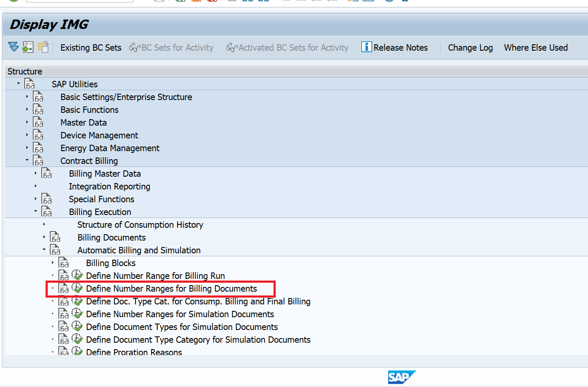Click the Expand All toolbar icon
This screenshot has width=588, height=387.
tap(14, 47)
